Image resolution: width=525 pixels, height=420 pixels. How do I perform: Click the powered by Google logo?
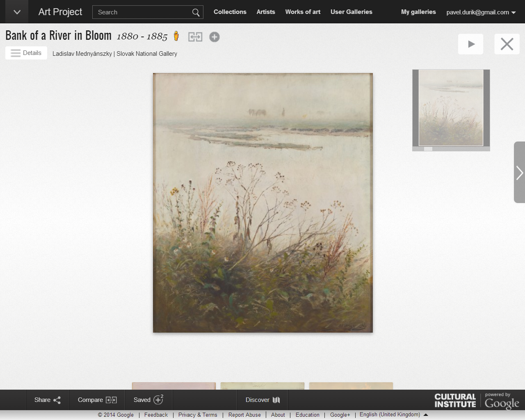pos(502,401)
